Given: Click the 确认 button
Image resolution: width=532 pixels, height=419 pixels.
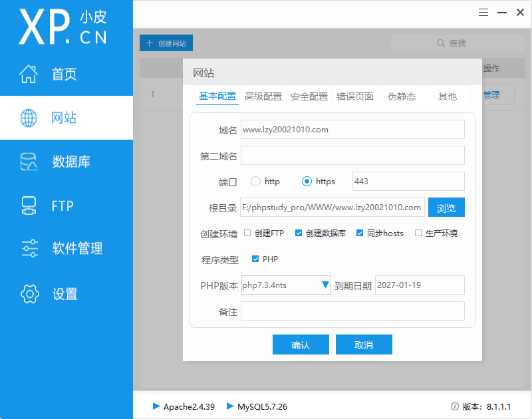Looking at the screenshot, I should pyautogui.click(x=301, y=345).
